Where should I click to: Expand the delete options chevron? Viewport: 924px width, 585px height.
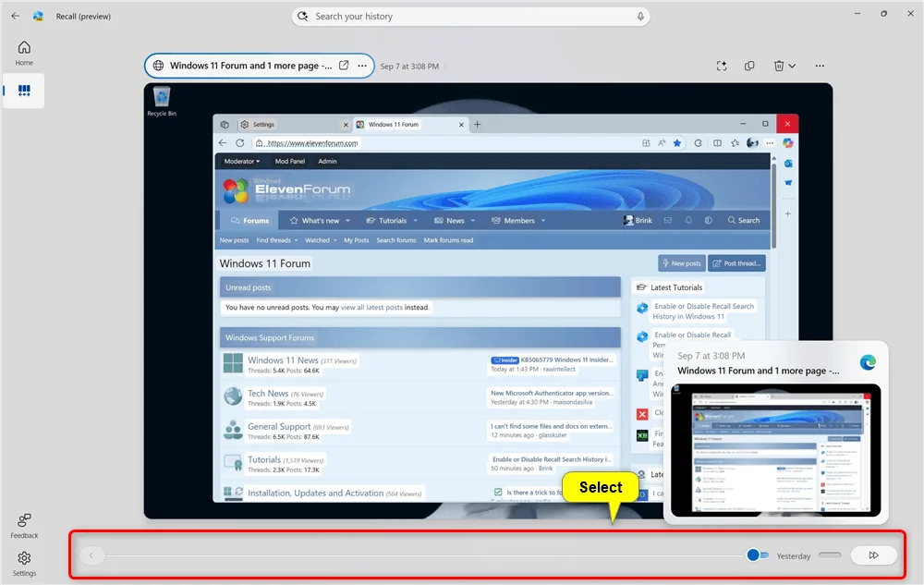(x=792, y=66)
